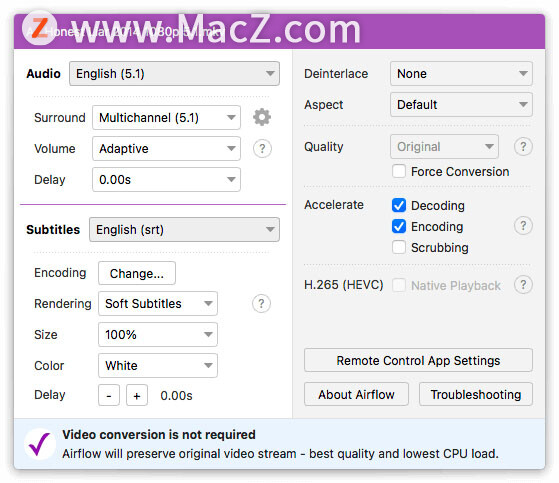Open the Subtitles English (srt) dropdown
The width and height of the screenshot is (559, 483).
pos(184,230)
